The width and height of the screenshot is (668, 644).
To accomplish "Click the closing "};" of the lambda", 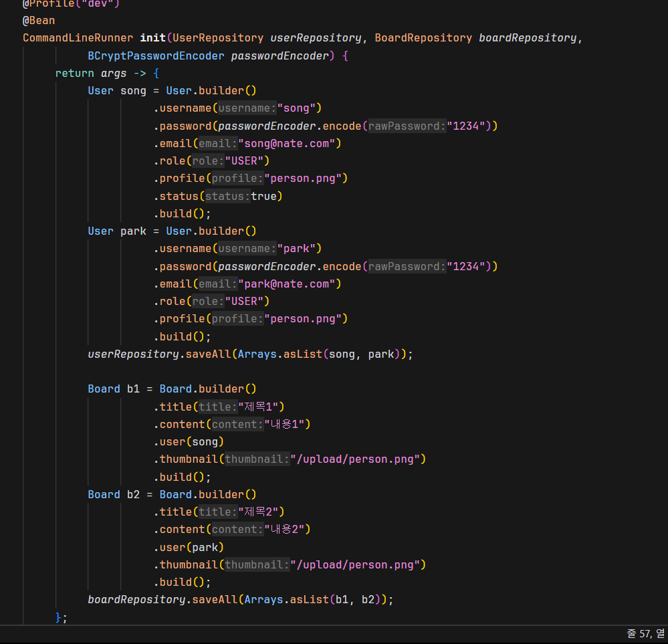I will point(62,617).
